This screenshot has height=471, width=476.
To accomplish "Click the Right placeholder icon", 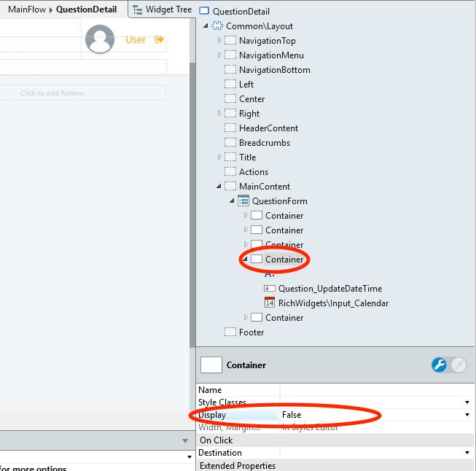I will 230,113.
